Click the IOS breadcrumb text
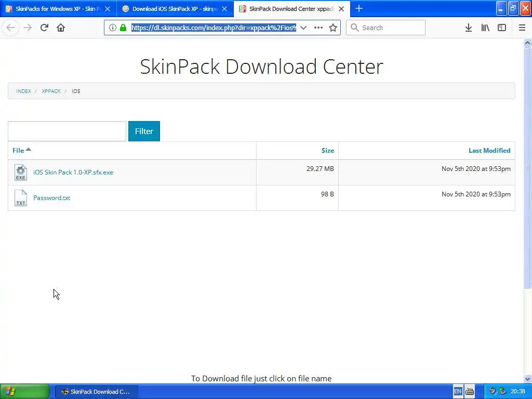532x399 pixels. click(76, 91)
